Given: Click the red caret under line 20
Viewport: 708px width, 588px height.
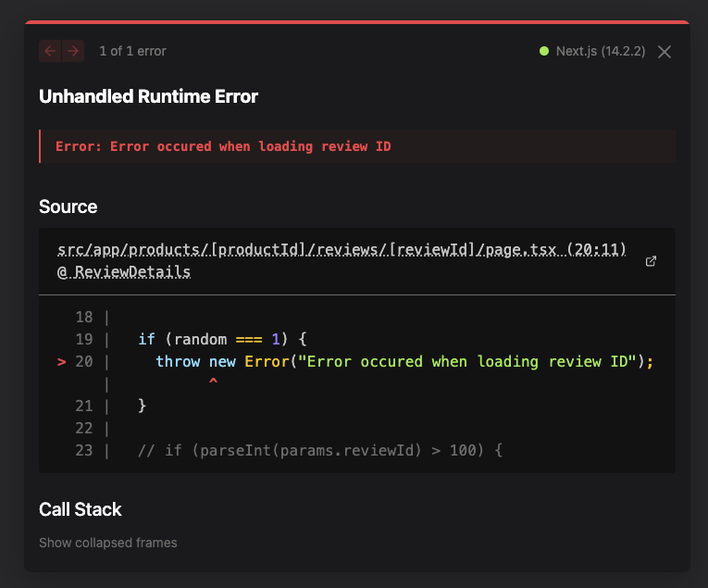Looking at the screenshot, I should pos(213,382).
